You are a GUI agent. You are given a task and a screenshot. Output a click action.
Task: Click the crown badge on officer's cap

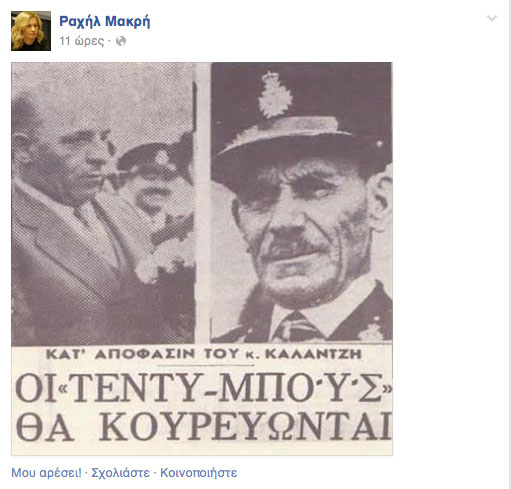pos(275,95)
